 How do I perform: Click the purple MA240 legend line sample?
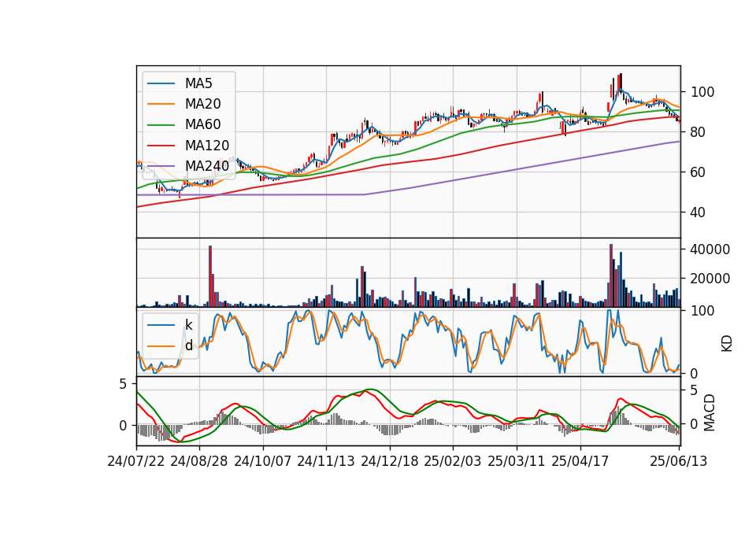(x=161, y=166)
